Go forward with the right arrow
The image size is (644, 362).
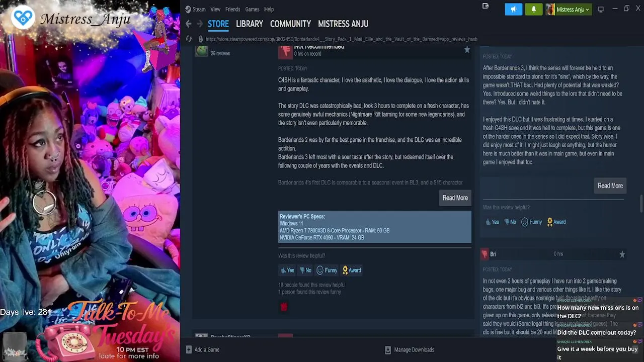(x=200, y=24)
